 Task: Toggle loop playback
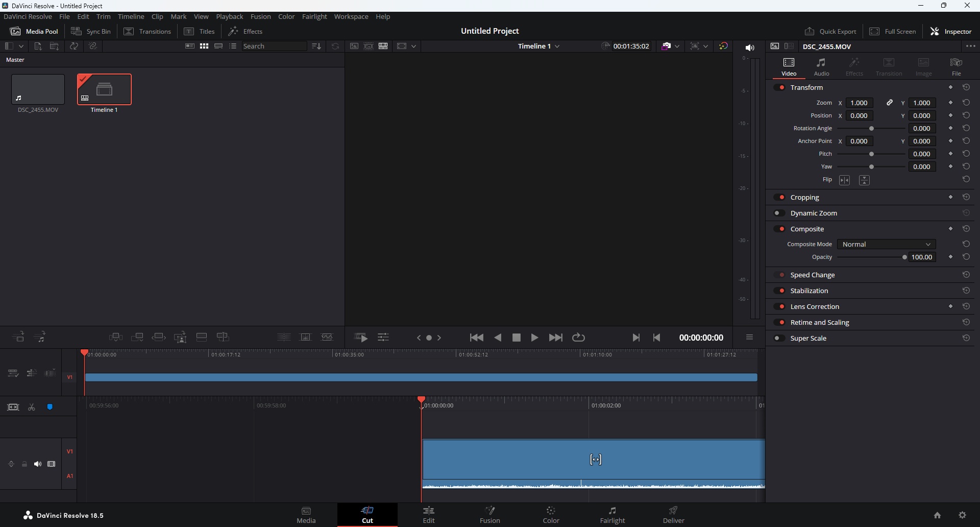[578, 338]
